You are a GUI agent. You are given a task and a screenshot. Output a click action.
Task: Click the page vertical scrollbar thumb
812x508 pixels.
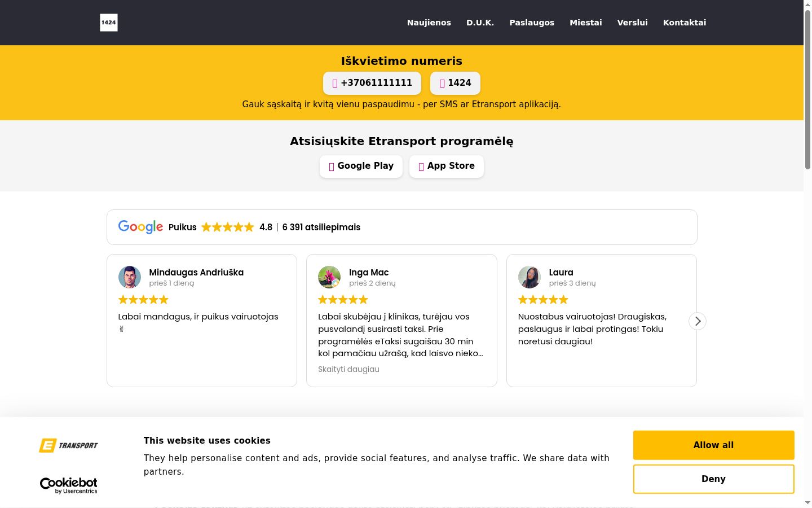pos(807,89)
